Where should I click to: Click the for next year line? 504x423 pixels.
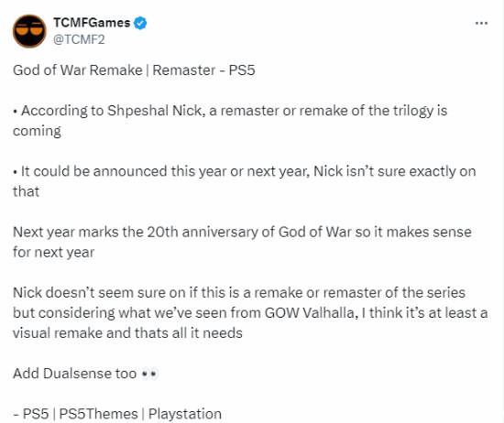(x=54, y=252)
